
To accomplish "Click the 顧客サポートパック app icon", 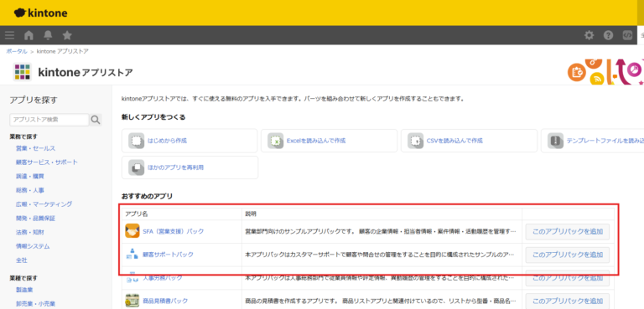I will point(132,255).
